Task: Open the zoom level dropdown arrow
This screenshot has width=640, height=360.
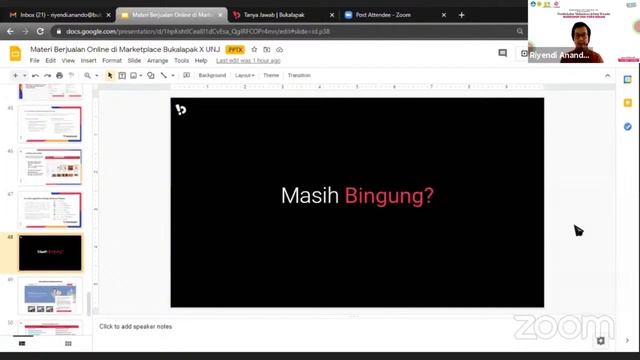Action: [x=97, y=76]
